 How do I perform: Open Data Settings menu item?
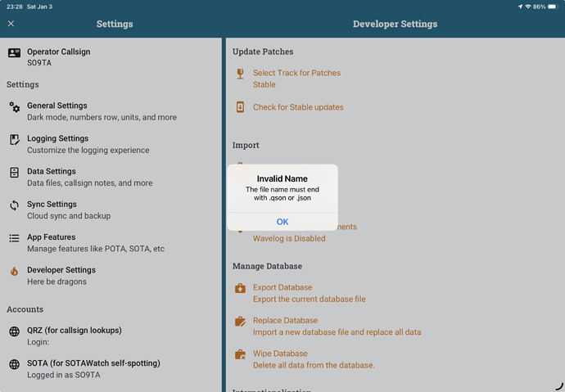89,177
